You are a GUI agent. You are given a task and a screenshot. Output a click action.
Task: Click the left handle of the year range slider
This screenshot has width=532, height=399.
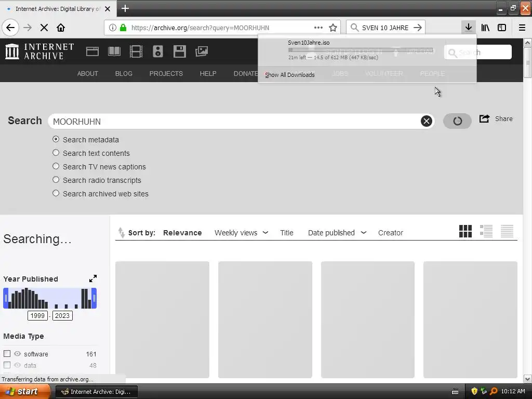[6, 298]
